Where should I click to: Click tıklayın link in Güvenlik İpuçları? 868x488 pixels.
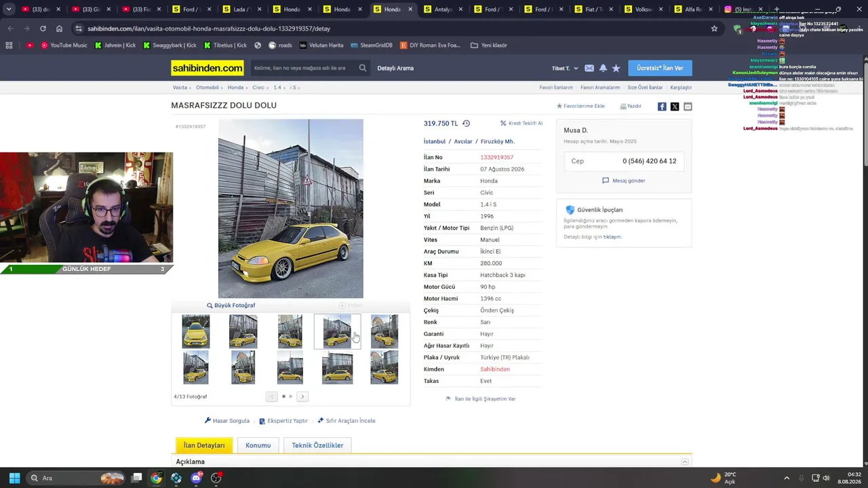click(612, 237)
